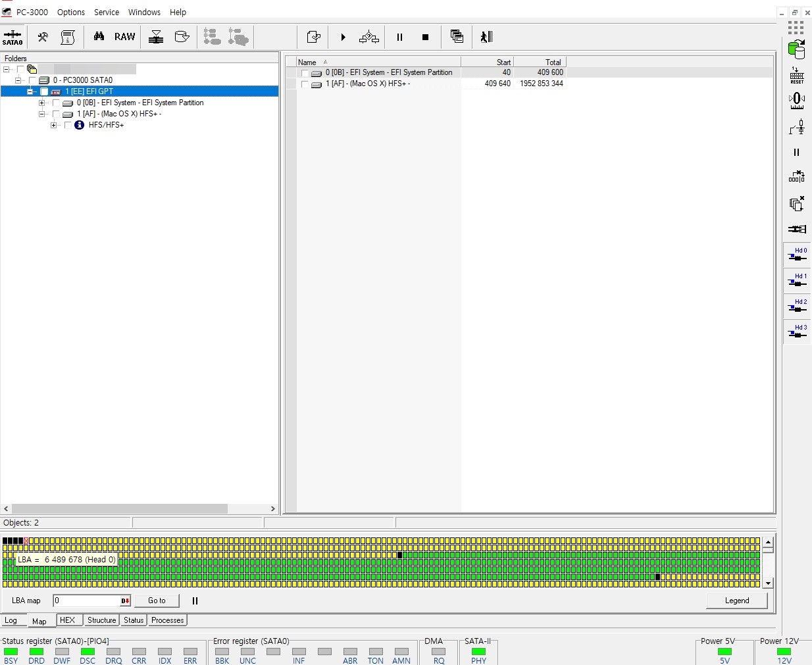
Task: Click the cascading windows icon
Action: (x=457, y=37)
